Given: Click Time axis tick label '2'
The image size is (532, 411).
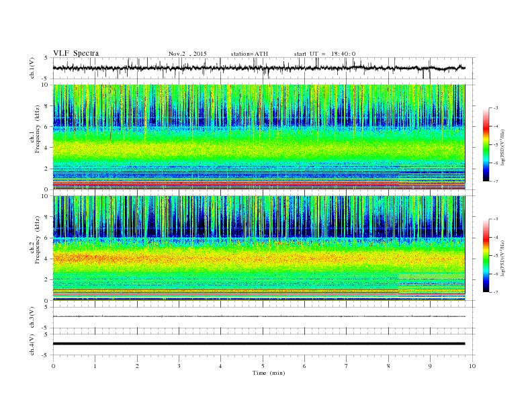Looking at the screenshot, I should 137,366.
